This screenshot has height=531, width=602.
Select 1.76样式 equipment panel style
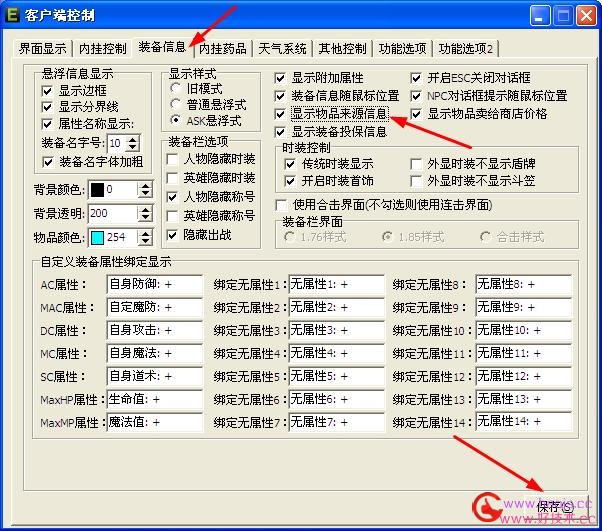click(289, 237)
